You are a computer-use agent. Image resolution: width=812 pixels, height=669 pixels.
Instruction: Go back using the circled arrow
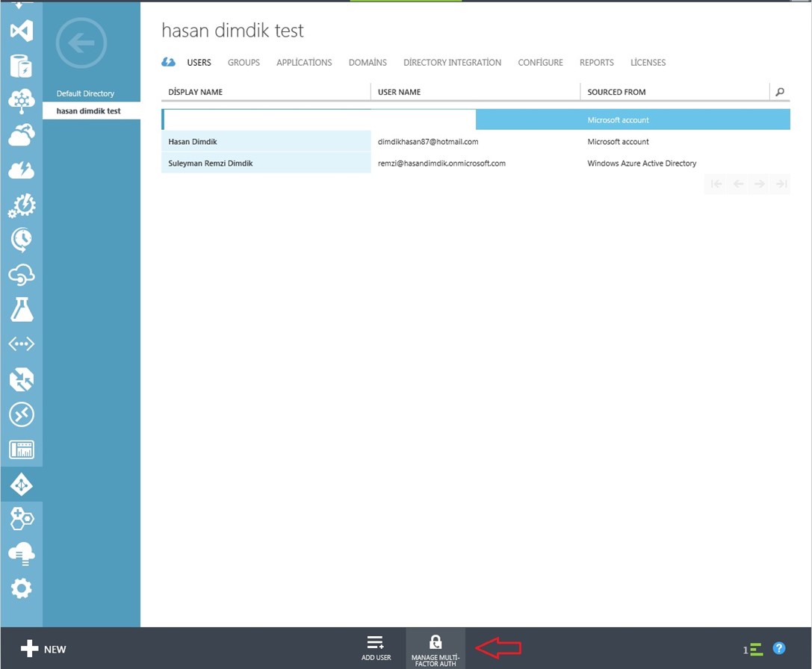81,43
